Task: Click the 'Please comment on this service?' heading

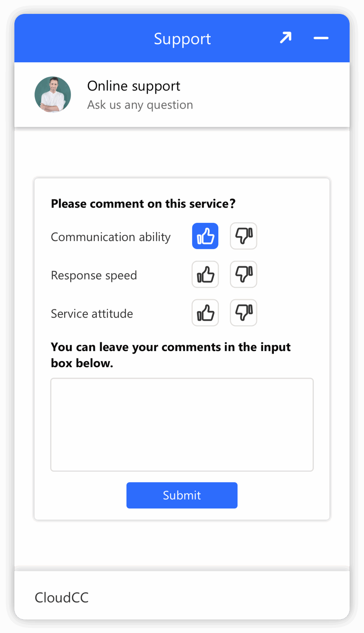Action: (143, 204)
